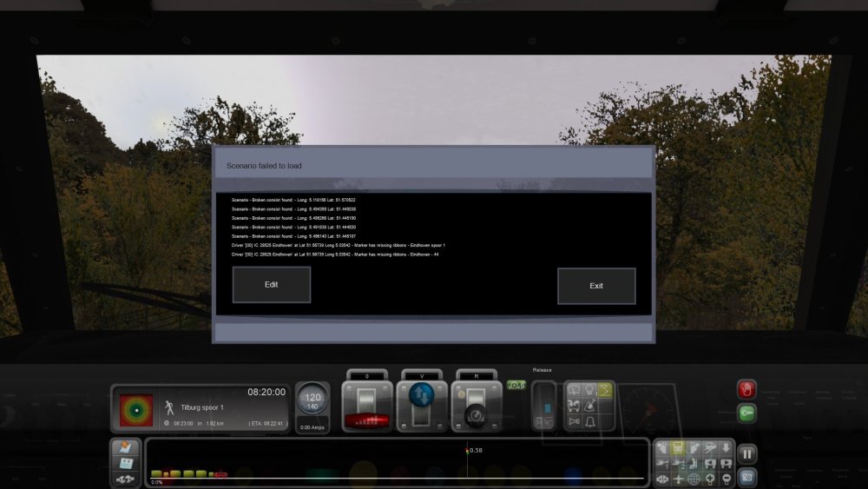Screen dimensions: 868x489
Task: Click the green button below the emergency brake
Action: tap(746, 413)
